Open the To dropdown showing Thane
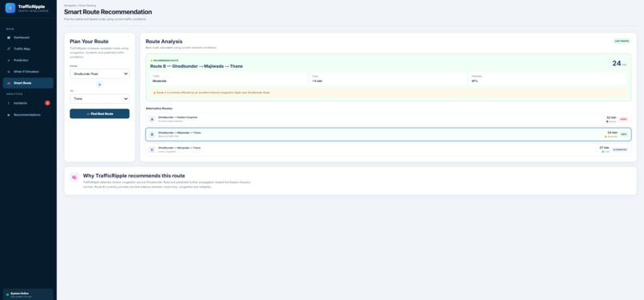This screenshot has width=644, height=300. tap(99, 99)
